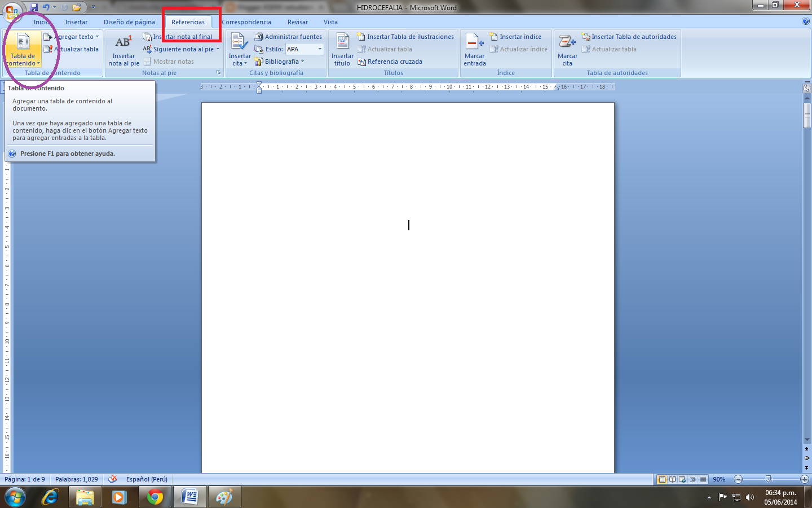Open Word Help question mark icon

click(805, 21)
